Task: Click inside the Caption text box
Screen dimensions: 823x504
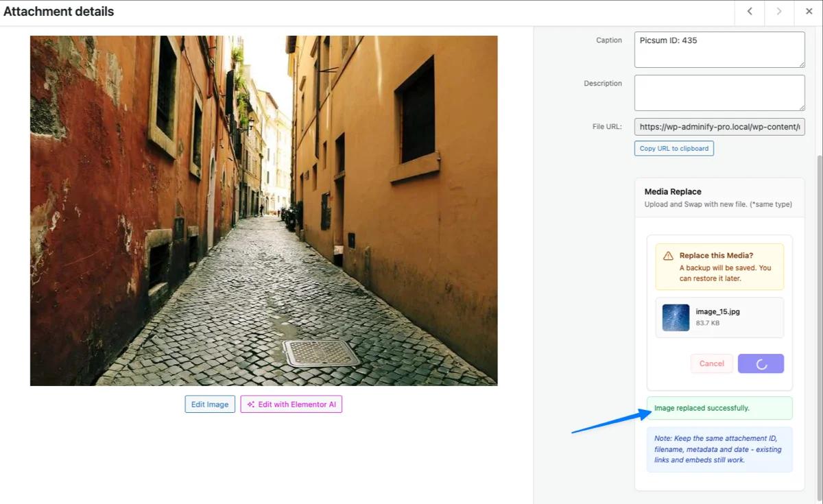Action: pos(719,49)
